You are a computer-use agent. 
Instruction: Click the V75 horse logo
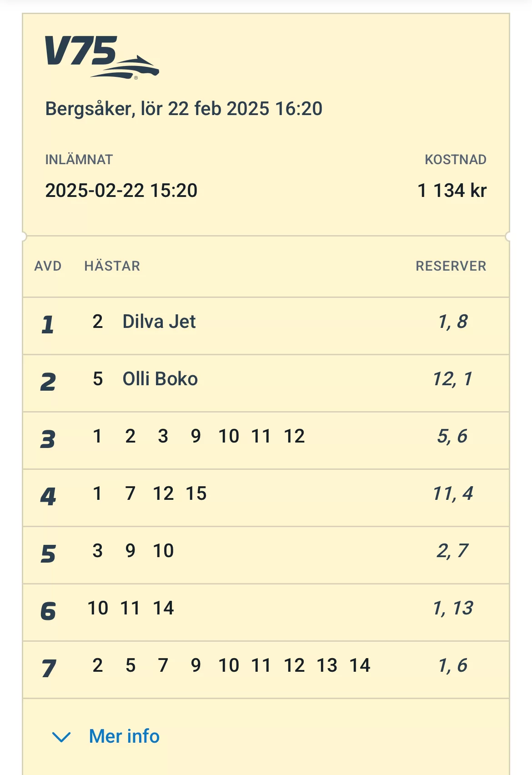101,57
